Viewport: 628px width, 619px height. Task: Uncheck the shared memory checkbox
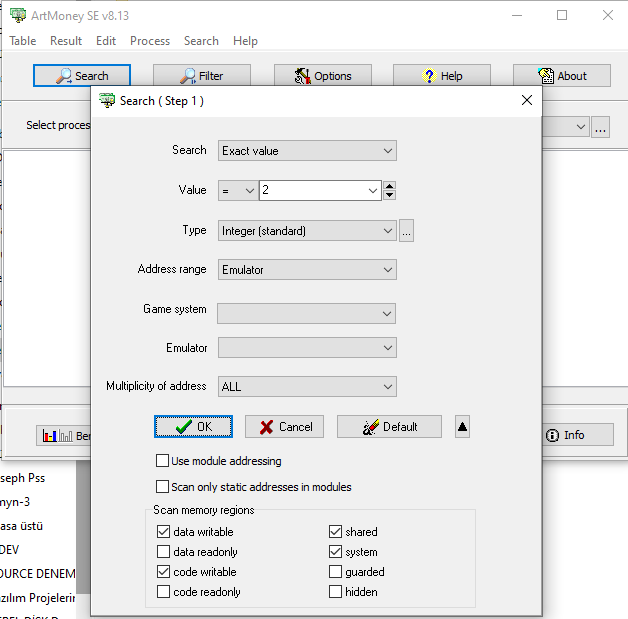click(x=335, y=531)
